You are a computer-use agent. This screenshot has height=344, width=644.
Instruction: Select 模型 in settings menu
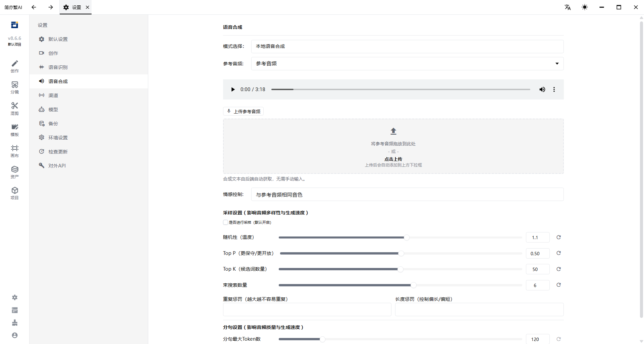89,110
